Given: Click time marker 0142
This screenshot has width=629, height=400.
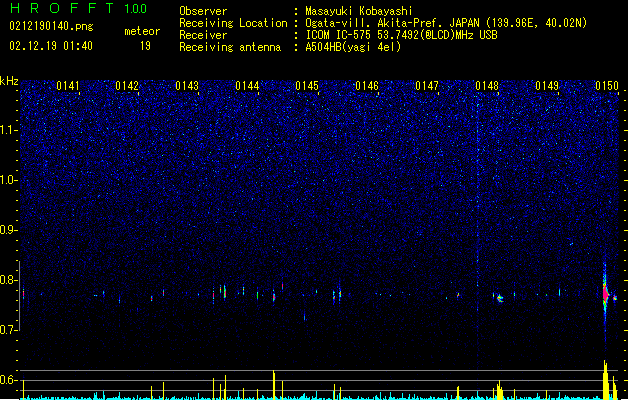Looking at the screenshot, I should tap(127, 86).
